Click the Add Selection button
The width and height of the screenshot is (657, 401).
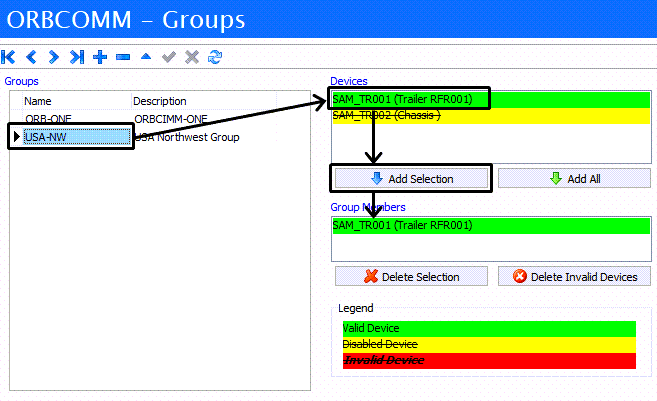pos(411,179)
